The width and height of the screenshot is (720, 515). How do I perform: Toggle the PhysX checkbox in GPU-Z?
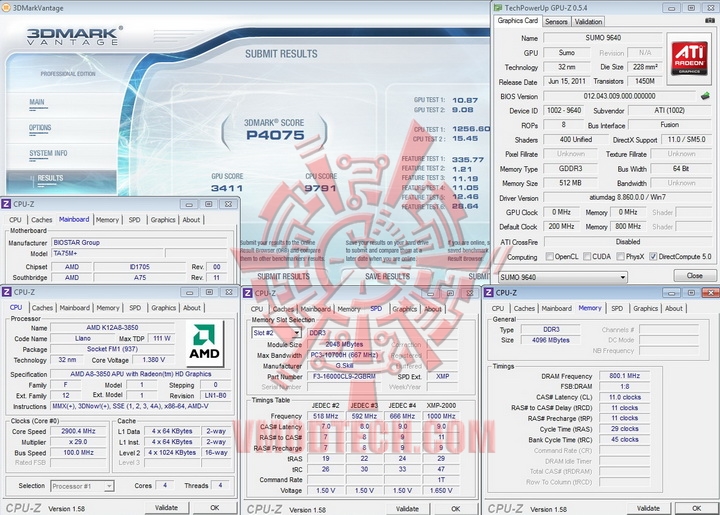point(620,257)
